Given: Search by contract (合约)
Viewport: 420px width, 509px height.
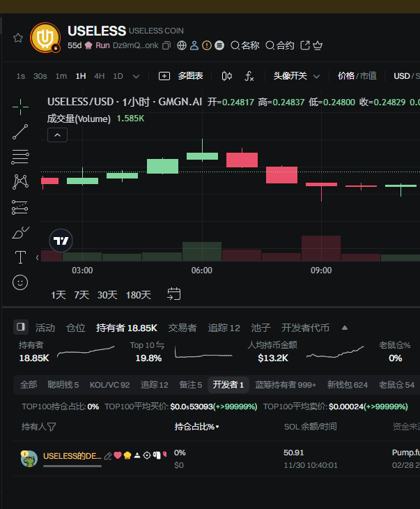Looking at the screenshot, I should [279, 45].
